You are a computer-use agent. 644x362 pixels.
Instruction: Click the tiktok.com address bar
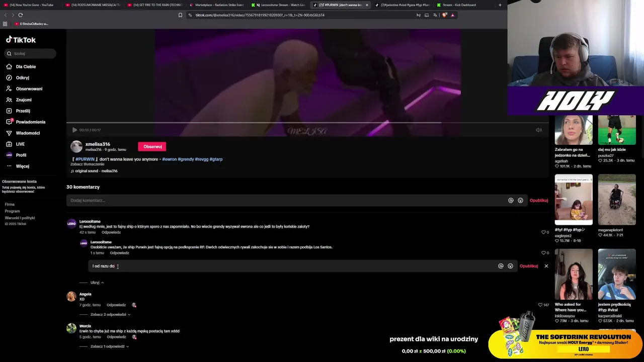302,15
